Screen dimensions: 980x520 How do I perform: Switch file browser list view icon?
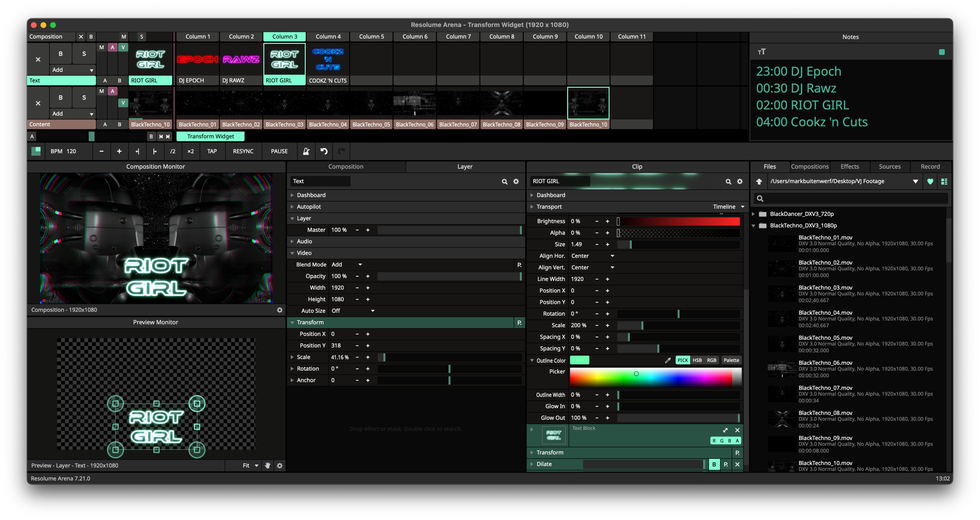(944, 181)
